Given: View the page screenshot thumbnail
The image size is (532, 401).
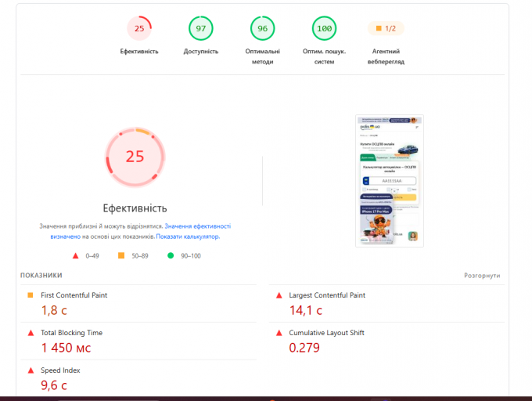Looking at the screenshot, I should point(390,181).
